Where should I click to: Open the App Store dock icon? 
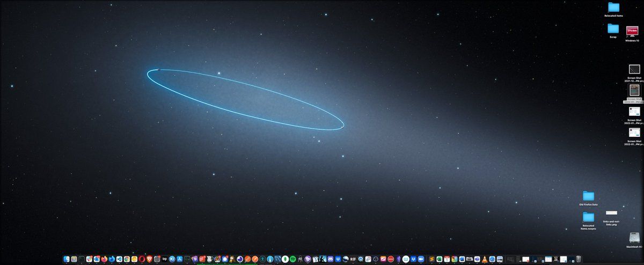pyautogui.click(x=180, y=259)
